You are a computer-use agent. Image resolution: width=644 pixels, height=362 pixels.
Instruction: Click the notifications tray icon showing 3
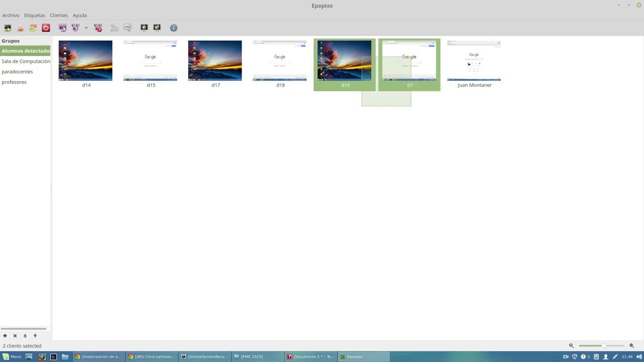(585, 356)
